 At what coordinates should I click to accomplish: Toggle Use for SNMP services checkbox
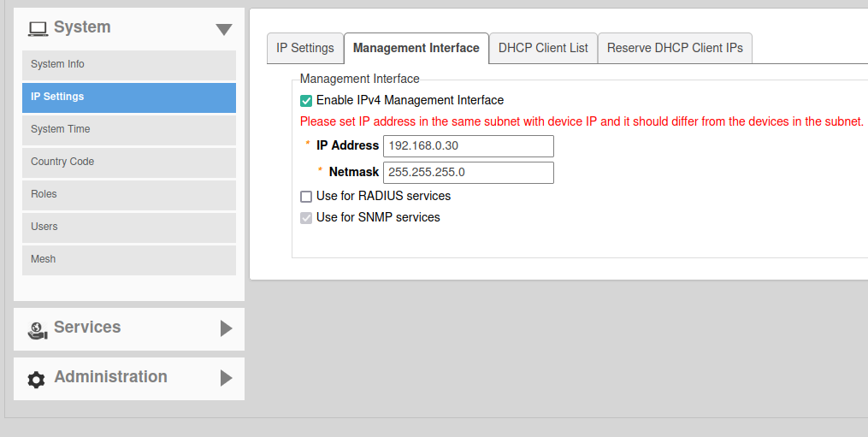(306, 218)
